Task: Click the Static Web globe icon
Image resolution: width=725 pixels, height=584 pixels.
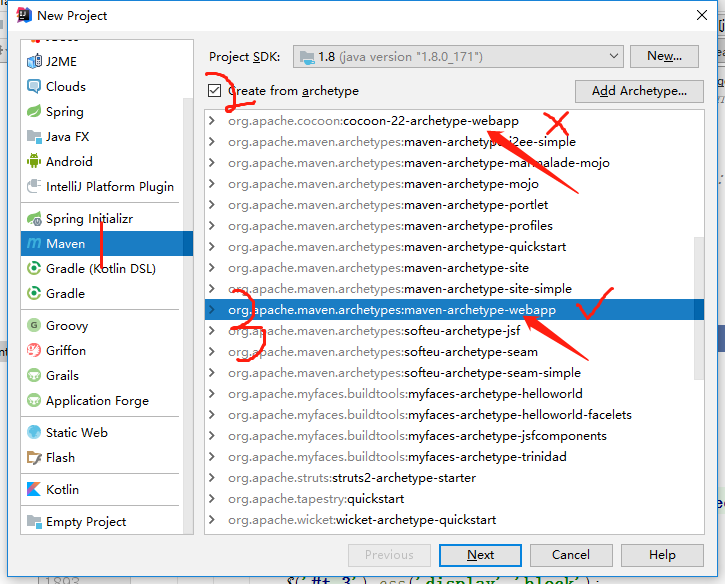Action: click(34, 432)
